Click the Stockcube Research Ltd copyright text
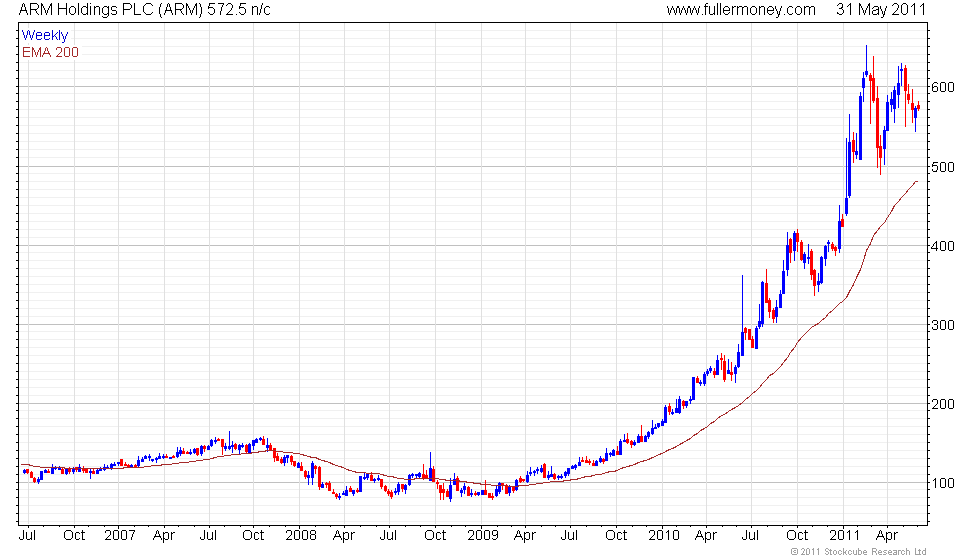Screen dimensions: 980x560 858,552
